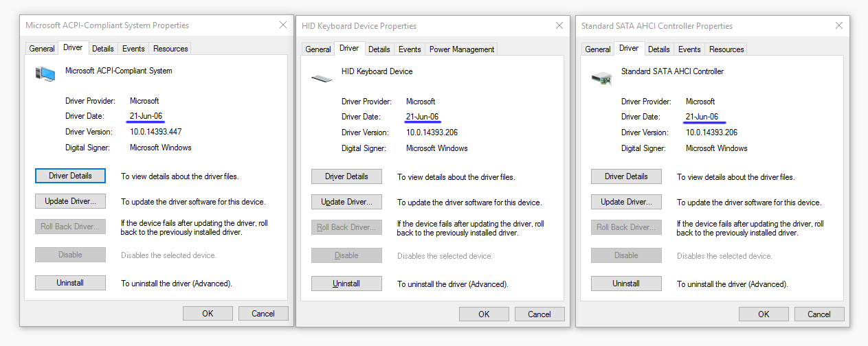Click Update Driver in HID Keyboard Device window
The height and width of the screenshot is (346, 868).
point(346,202)
